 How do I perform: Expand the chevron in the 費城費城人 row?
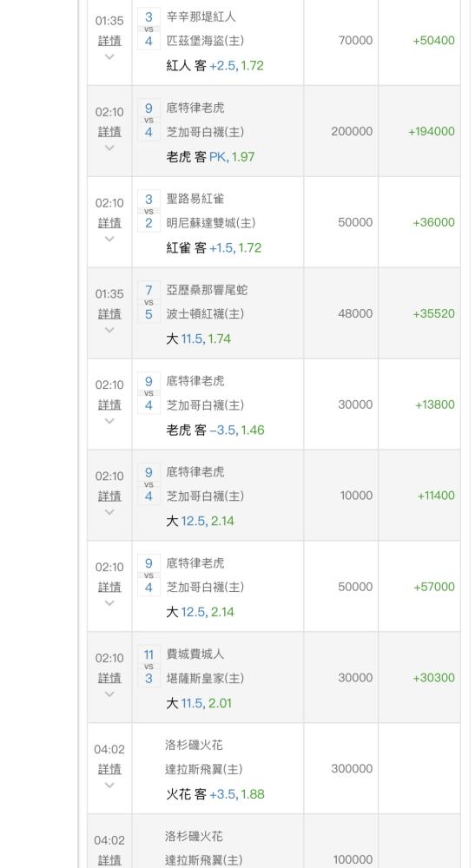click(109, 694)
